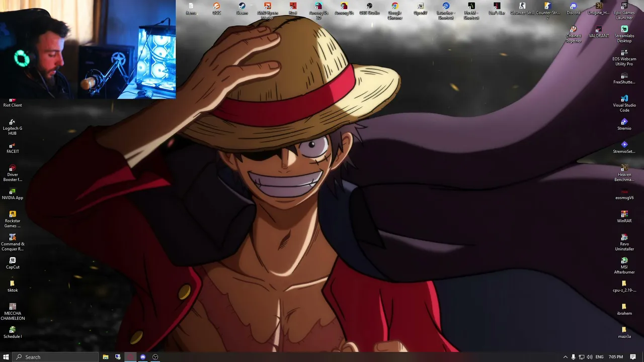Select the MECCHA CHAMELEON shortcut
The image size is (644, 362).
coord(13,312)
